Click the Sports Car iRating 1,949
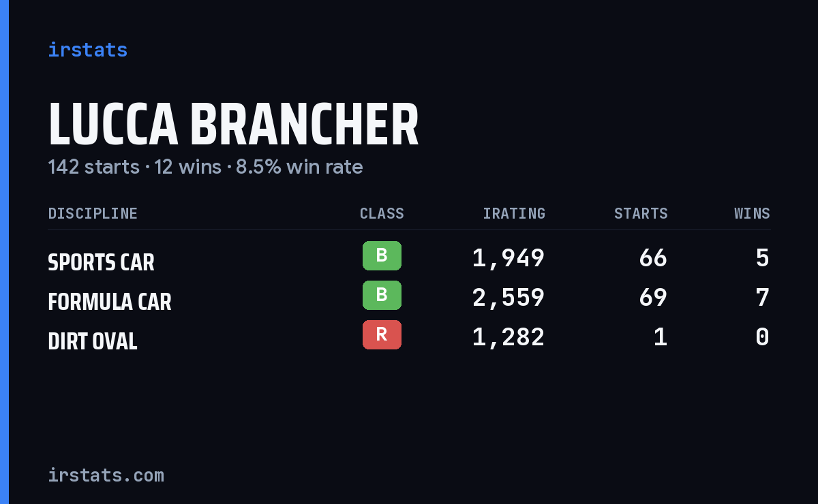The width and height of the screenshot is (818, 504). coord(509,258)
